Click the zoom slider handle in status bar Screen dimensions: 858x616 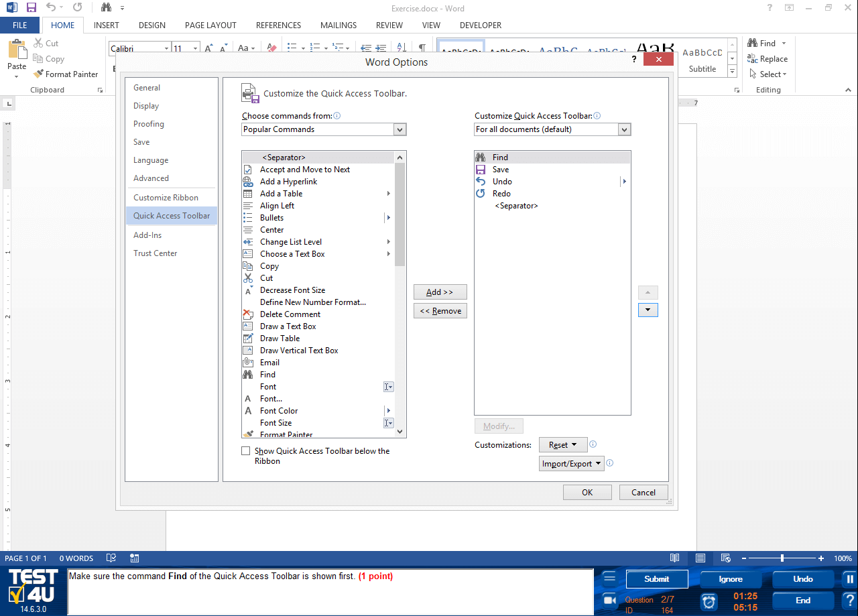point(782,558)
